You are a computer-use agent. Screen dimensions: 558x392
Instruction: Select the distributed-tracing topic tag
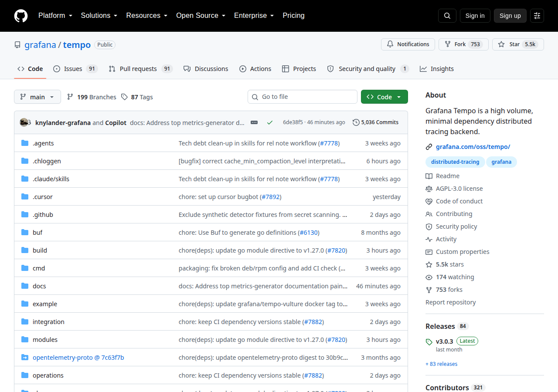tap(455, 162)
